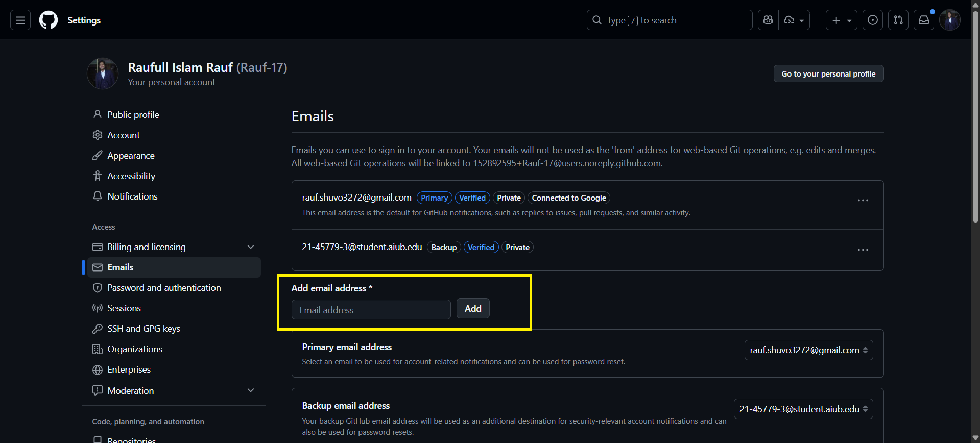This screenshot has height=443, width=980.
Task: Click the page vertical scrollbar
Action: coord(975,117)
